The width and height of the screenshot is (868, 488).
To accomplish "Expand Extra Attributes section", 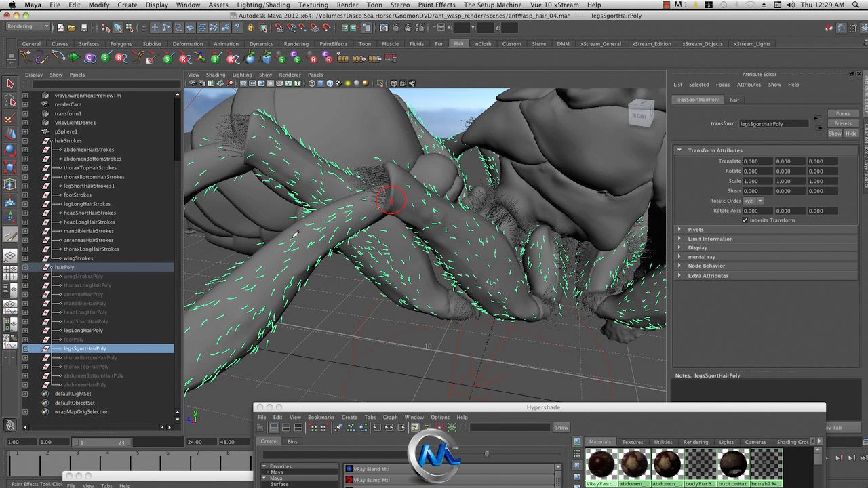I will (x=679, y=276).
